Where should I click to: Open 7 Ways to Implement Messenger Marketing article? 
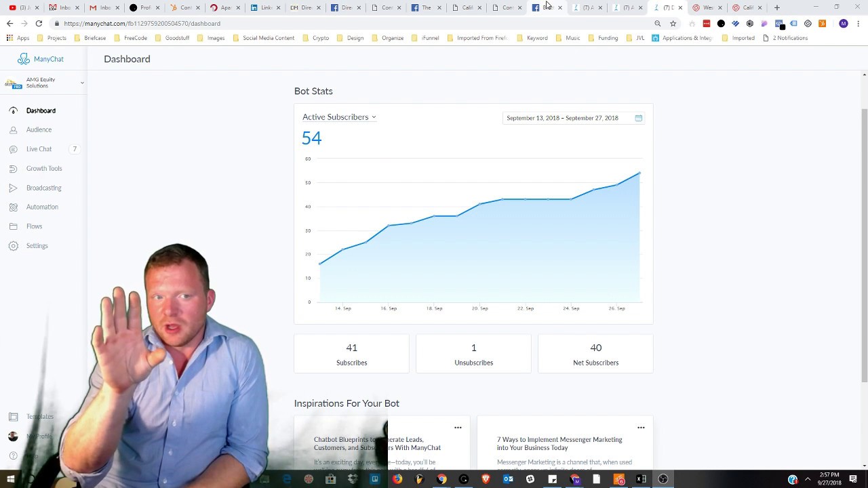pos(559,444)
